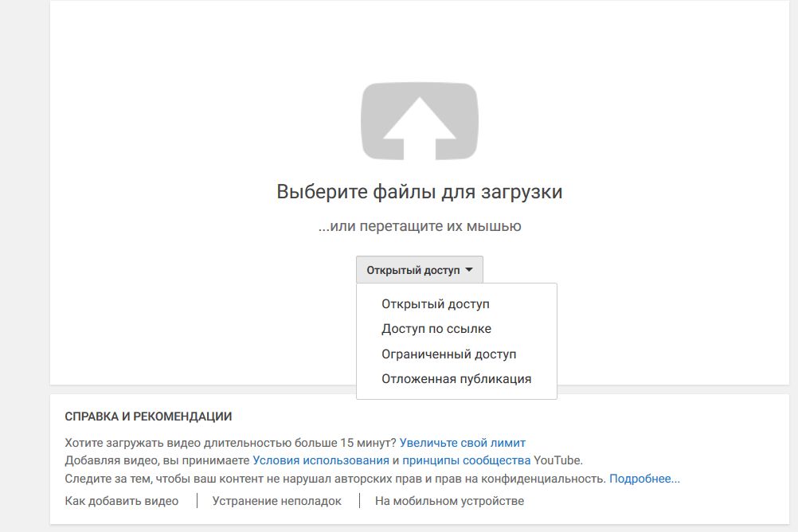Screen dimensions: 798x532
Task: Click the Выберите файлы для загрузки heading
Action: (420, 192)
